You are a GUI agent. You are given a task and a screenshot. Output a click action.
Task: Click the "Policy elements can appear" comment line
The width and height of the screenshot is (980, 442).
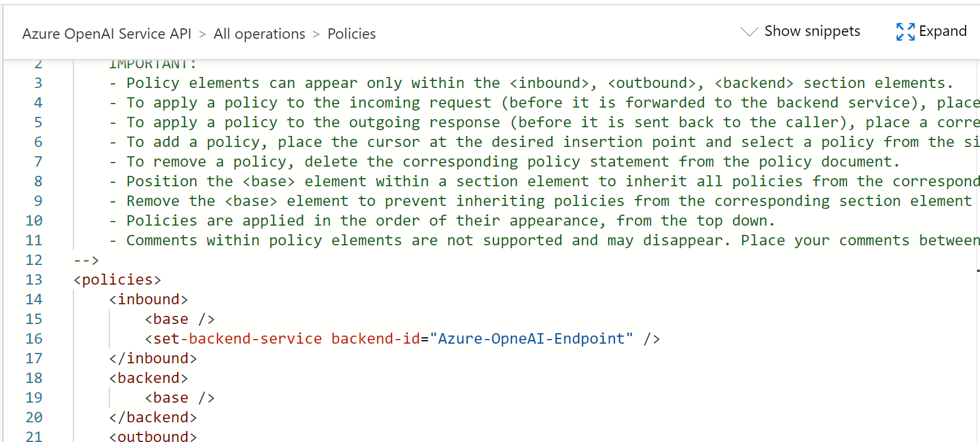[531, 83]
